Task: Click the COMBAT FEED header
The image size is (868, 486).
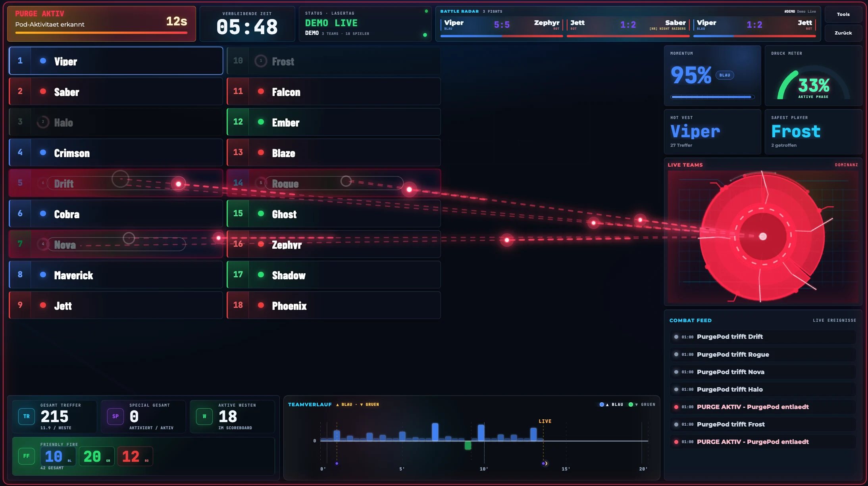Action: (690, 320)
